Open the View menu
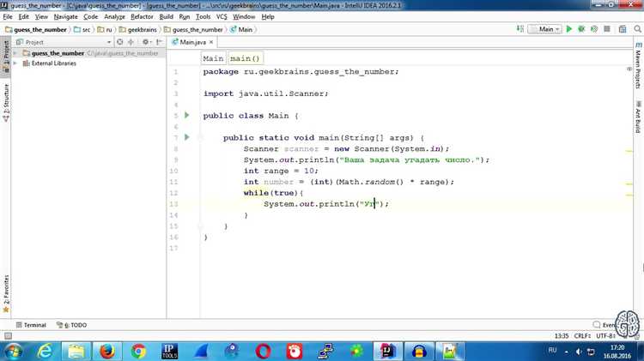 click(41, 17)
